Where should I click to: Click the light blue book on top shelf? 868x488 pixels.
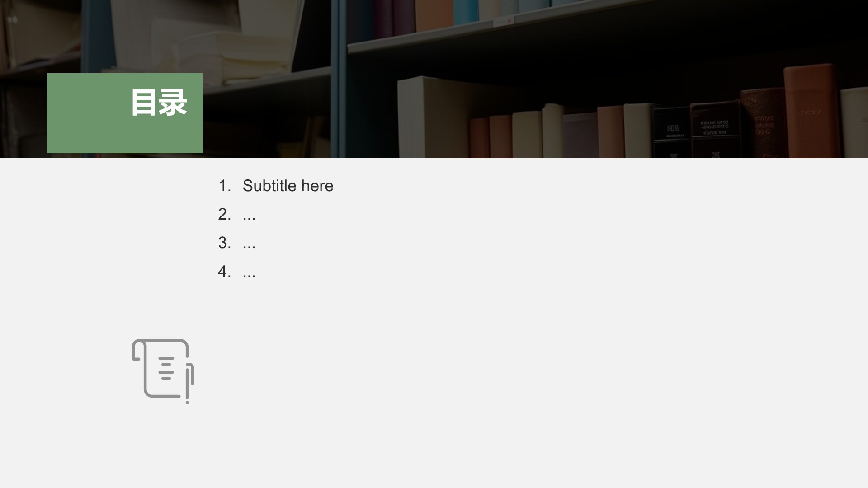tap(466, 11)
